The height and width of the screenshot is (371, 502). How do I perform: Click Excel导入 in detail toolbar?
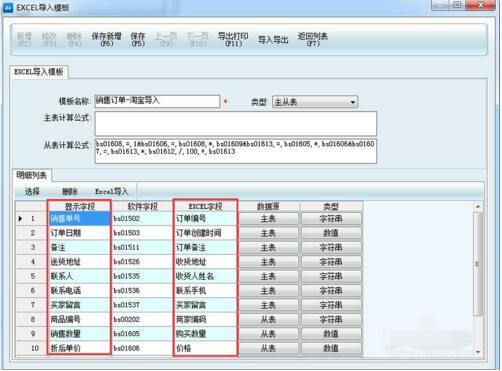[x=112, y=192]
